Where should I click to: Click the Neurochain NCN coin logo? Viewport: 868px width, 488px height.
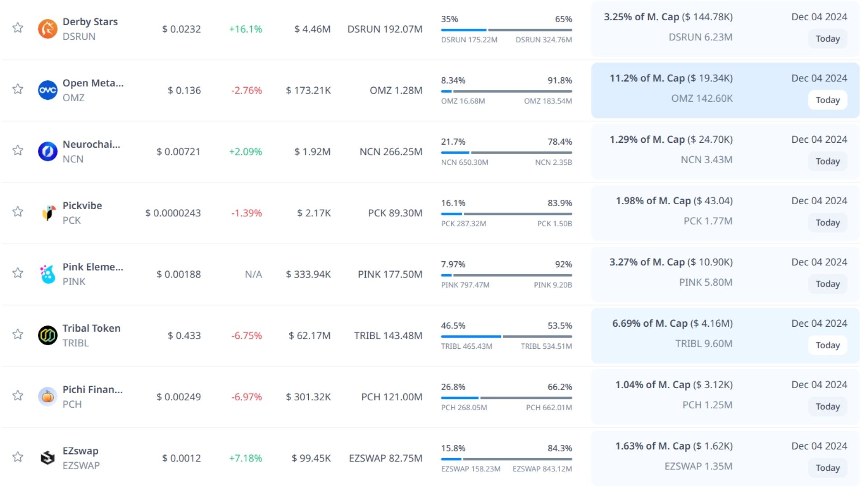pyautogui.click(x=47, y=151)
